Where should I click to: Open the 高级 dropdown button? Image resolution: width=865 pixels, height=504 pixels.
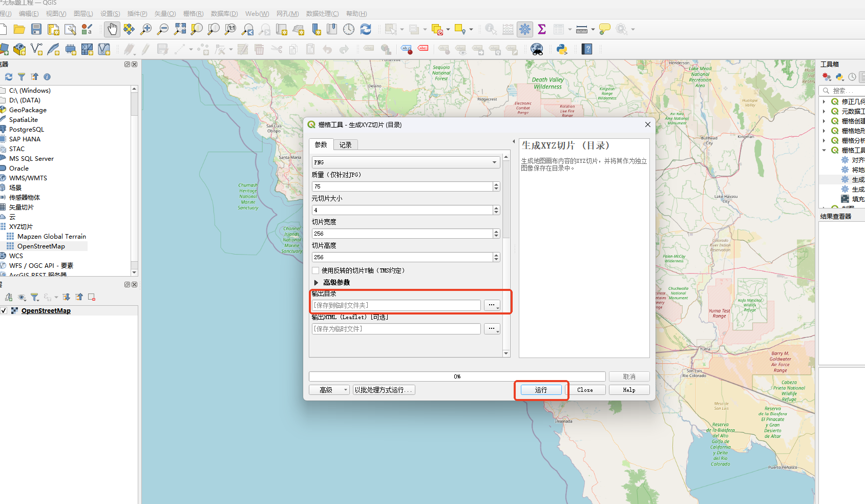coord(329,390)
